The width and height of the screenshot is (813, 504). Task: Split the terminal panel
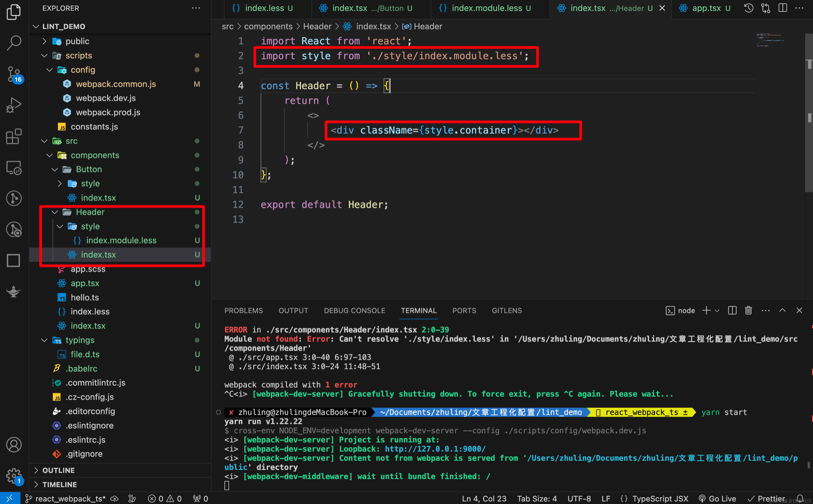[732, 310]
